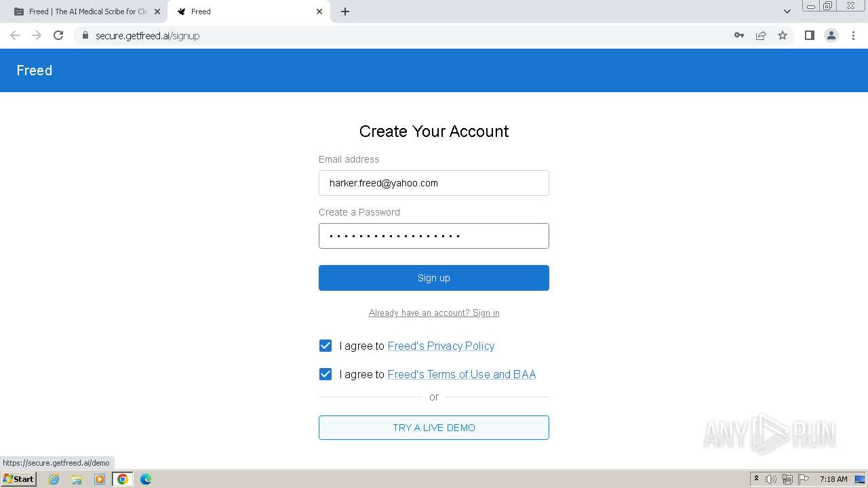The image size is (868, 488).
Task: Focus the Email address field
Action: tap(434, 183)
